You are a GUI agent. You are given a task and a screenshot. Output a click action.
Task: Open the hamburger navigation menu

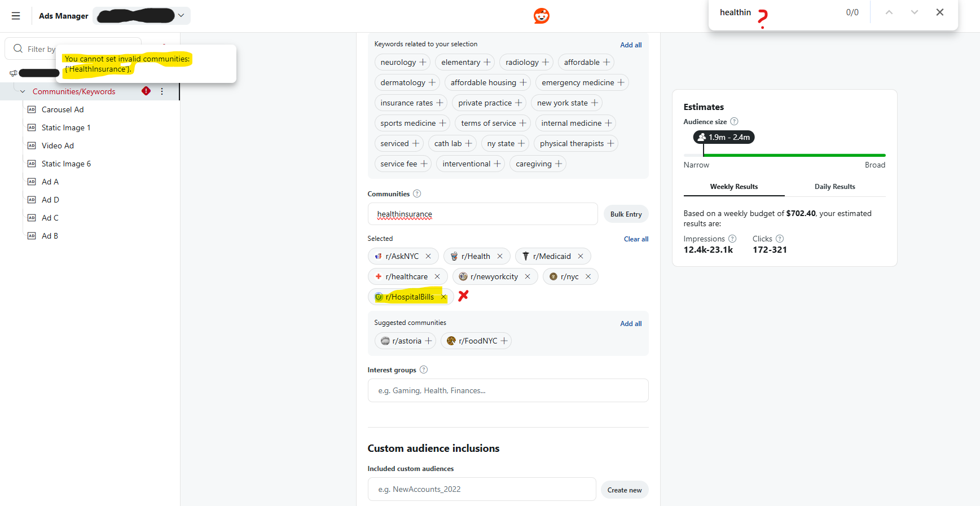coord(16,16)
